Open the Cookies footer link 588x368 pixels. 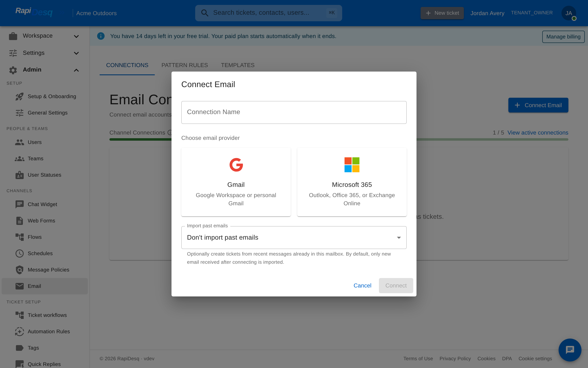coord(487,359)
